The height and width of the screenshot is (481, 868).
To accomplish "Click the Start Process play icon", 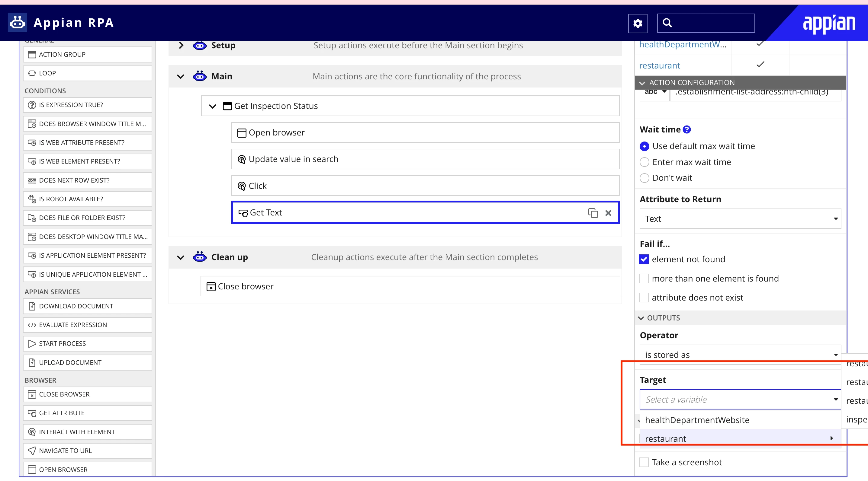I will pyautogui.click(x=32, y=343).
